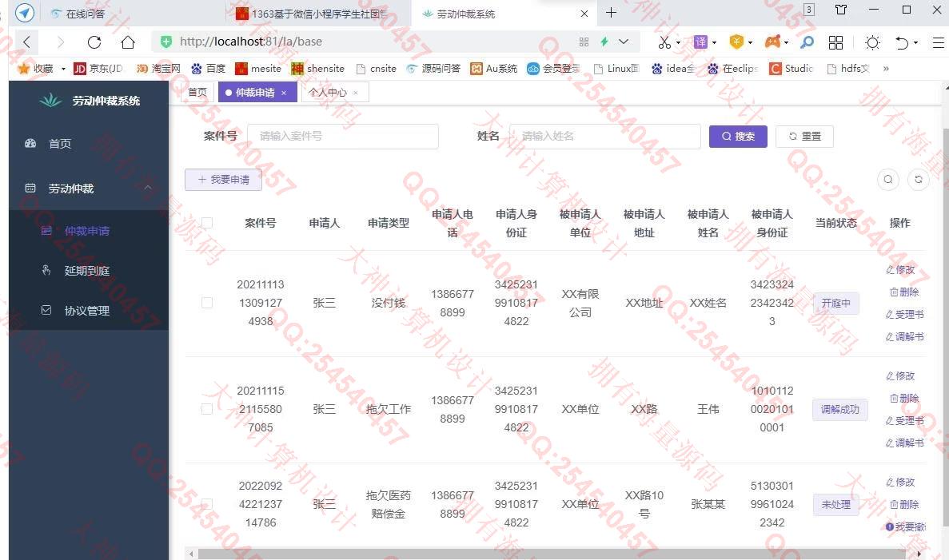Image resolution: width=949 pixels, height=560 pixels.
Task: Click 修改 for the XX有限公司 row
Action: click(900, 270)
